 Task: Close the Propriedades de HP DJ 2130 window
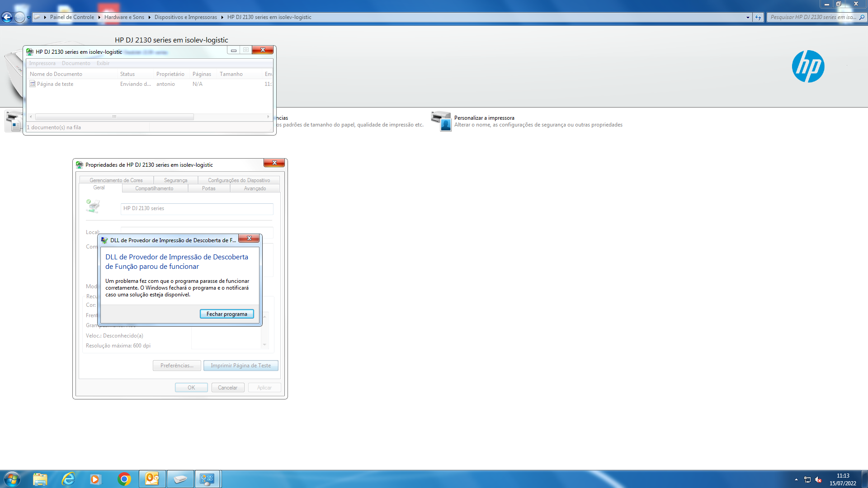[274, 163]
